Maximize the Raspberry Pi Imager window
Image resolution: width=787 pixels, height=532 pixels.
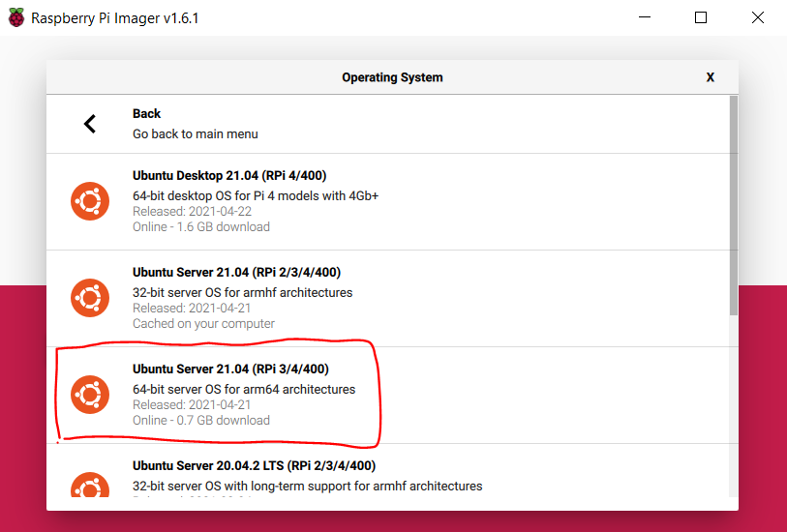(701, 17)
